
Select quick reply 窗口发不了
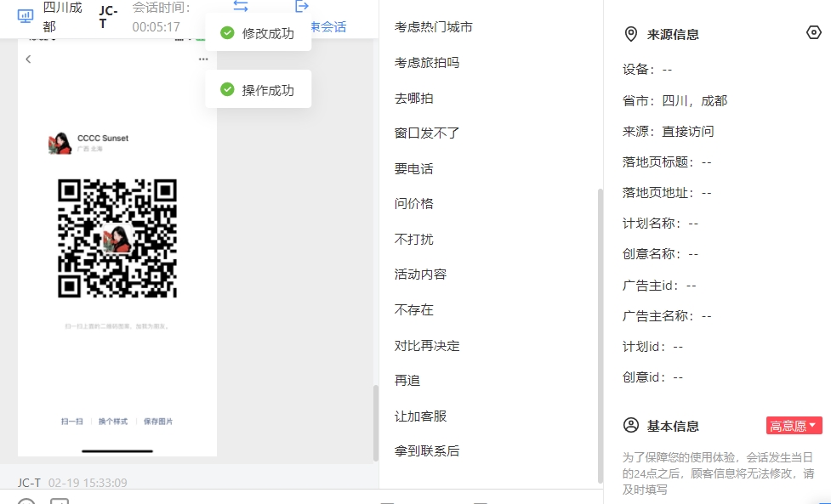[427, 133]
